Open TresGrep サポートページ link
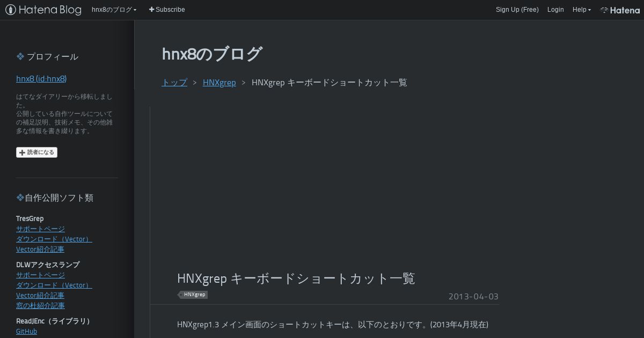Image resolution: width=644 pixels, height=338 pixels. click(x=40, y=229)
